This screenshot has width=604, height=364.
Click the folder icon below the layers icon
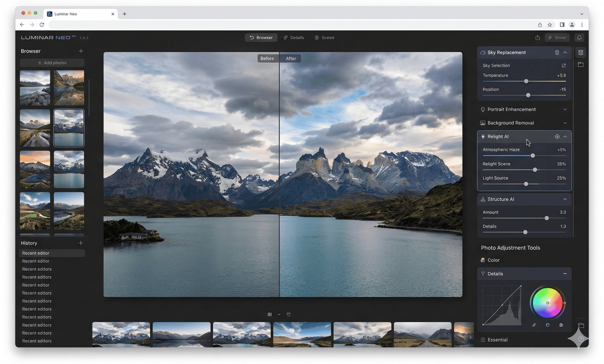pos(581,65)
